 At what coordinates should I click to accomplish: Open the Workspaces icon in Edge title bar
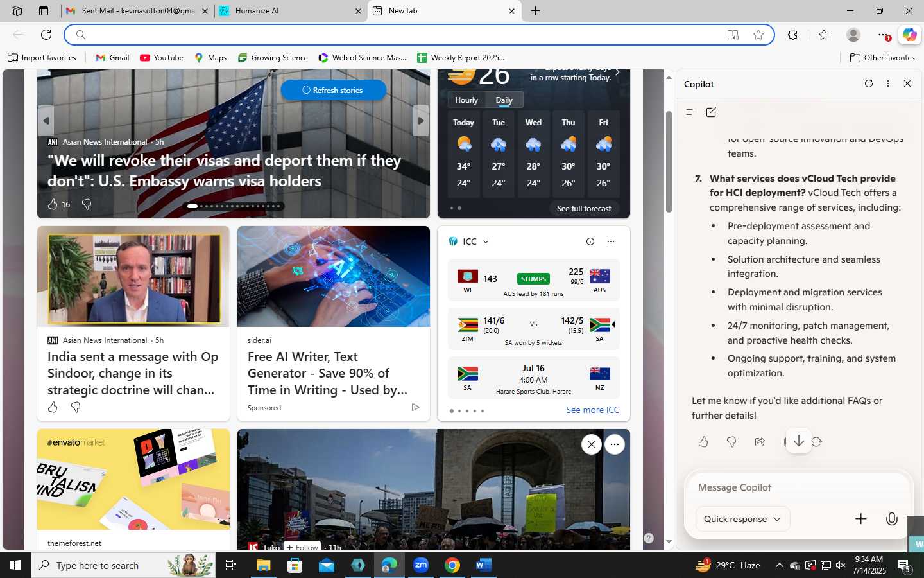pos(17,11)
